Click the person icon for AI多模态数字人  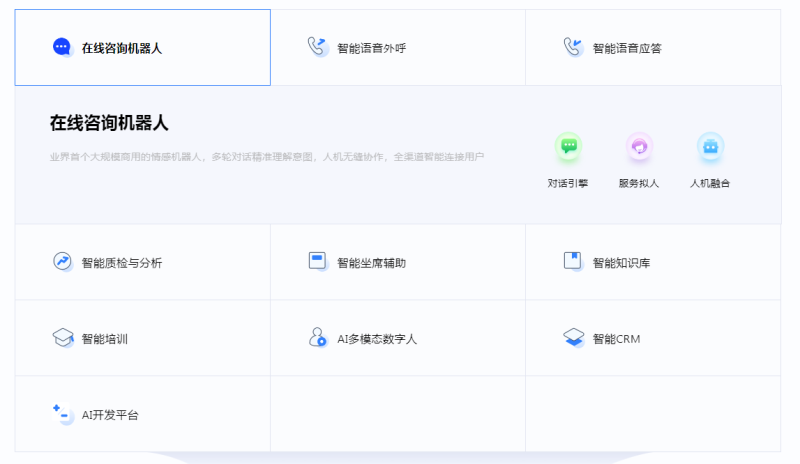317,338
